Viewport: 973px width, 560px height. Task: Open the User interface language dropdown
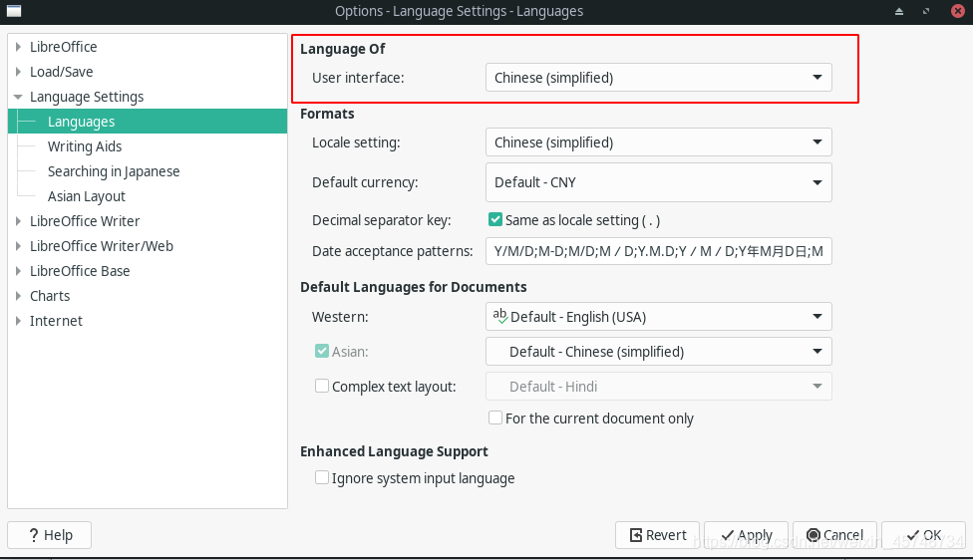[x=658, y=78]
